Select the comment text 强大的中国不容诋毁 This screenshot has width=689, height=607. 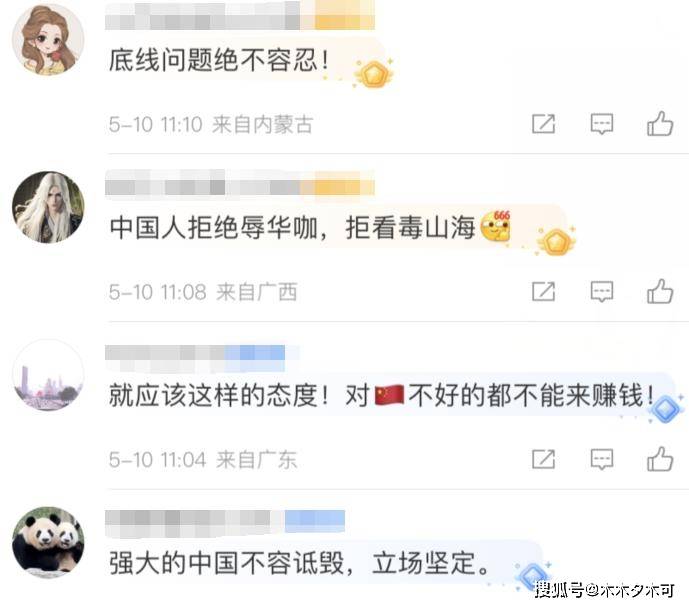pos(226,563)
